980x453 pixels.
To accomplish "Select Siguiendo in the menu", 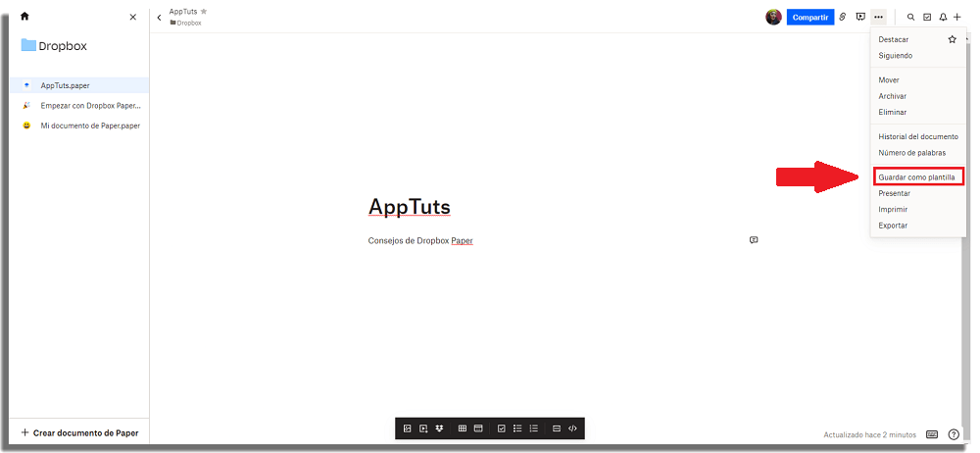I will tap(895, 56).
